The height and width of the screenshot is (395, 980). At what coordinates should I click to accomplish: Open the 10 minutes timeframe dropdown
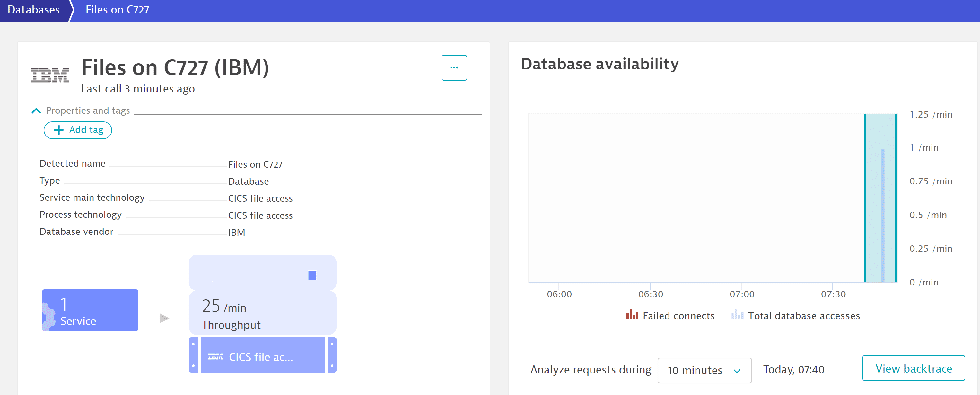coord(704,370)
